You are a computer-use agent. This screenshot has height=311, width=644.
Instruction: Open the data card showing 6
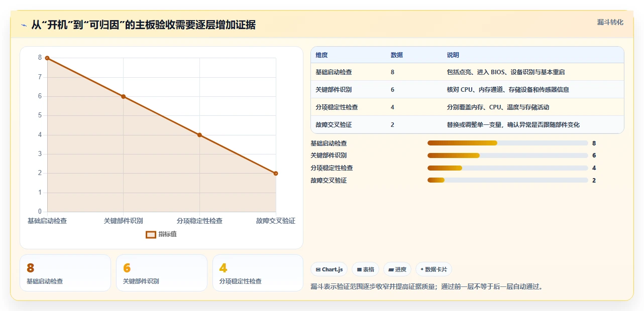point(162,273)
